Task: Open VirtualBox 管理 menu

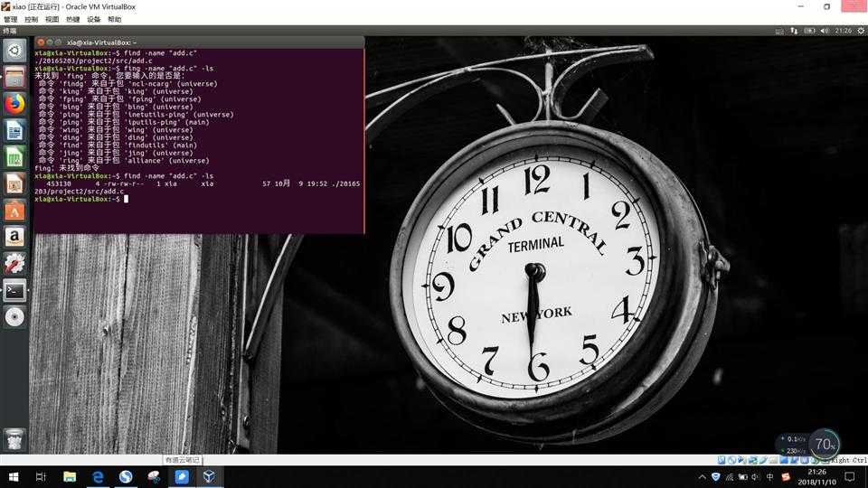Action: pos(11,19)
